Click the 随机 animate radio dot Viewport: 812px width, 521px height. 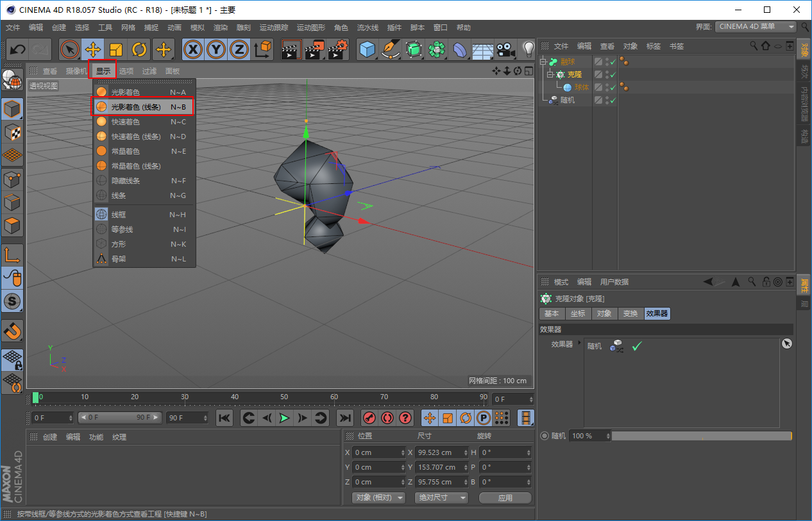545,436
